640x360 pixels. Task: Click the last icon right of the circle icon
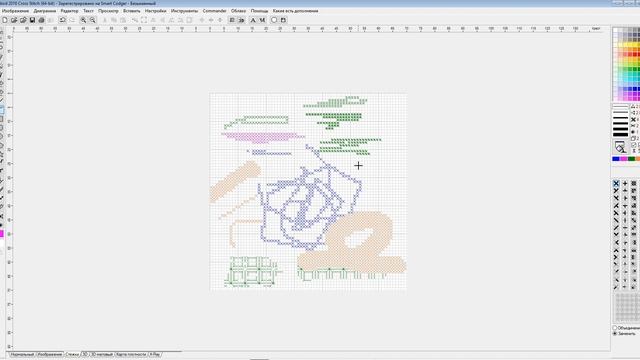pyautogui.click(x=283, y=20)
